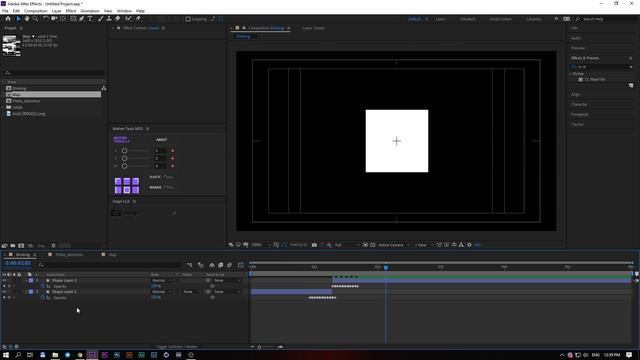Viewport: 640px width, 360px height.
Task: Expand the Solids folder in Project panel
Action: coord(3,107)
